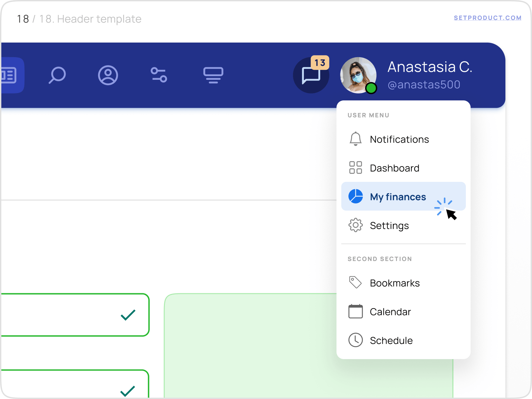Click the user profile icon in header

click(x=108, y=75)
